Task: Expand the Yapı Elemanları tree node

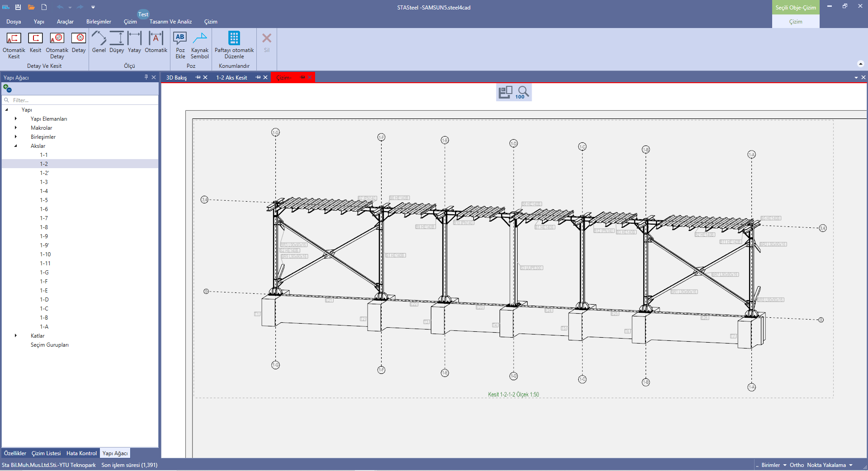Action: [x=16, y=119]
